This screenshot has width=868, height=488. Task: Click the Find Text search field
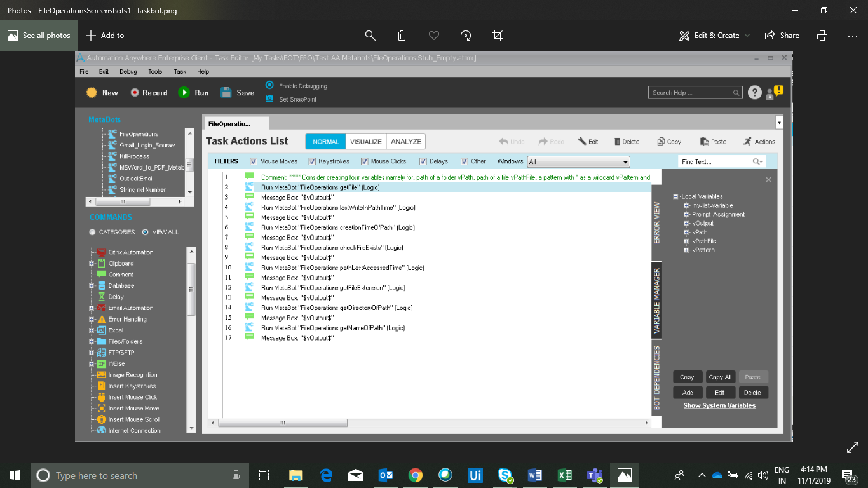[714, 162]
